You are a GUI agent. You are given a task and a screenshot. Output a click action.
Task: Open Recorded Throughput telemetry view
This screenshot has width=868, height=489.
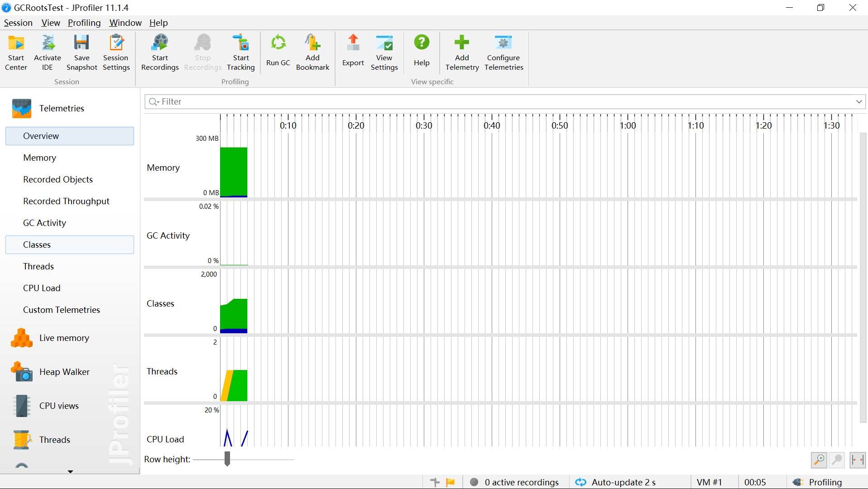click(x=66, y=201)
